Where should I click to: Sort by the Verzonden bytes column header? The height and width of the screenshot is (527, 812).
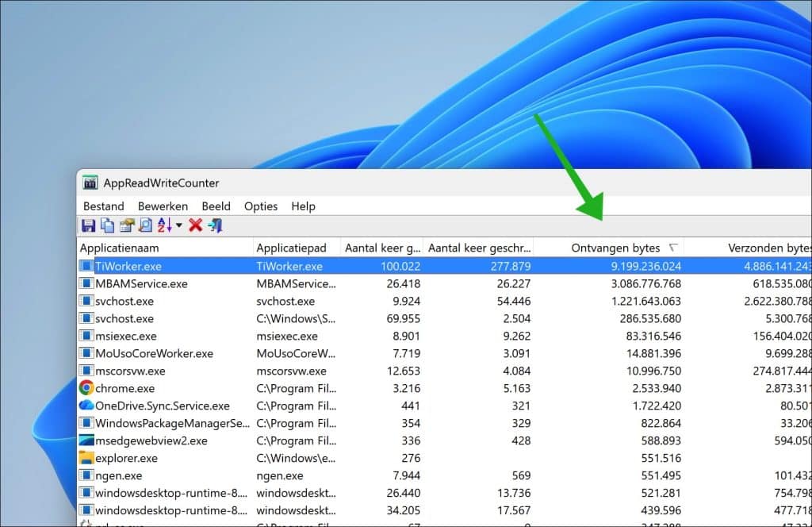(x=748, y=248)
